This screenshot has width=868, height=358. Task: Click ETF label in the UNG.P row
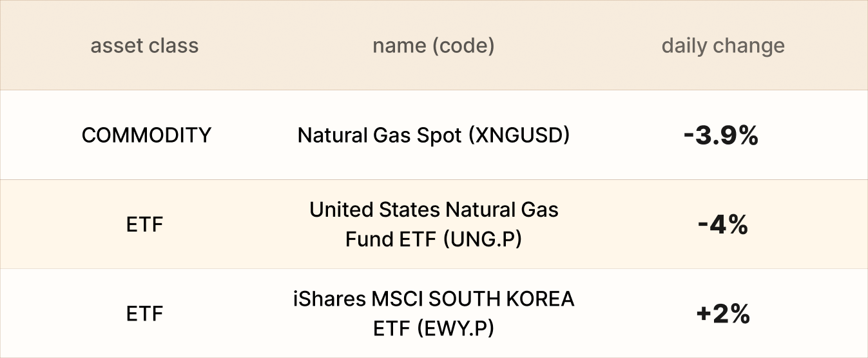(x=145, y=225)
